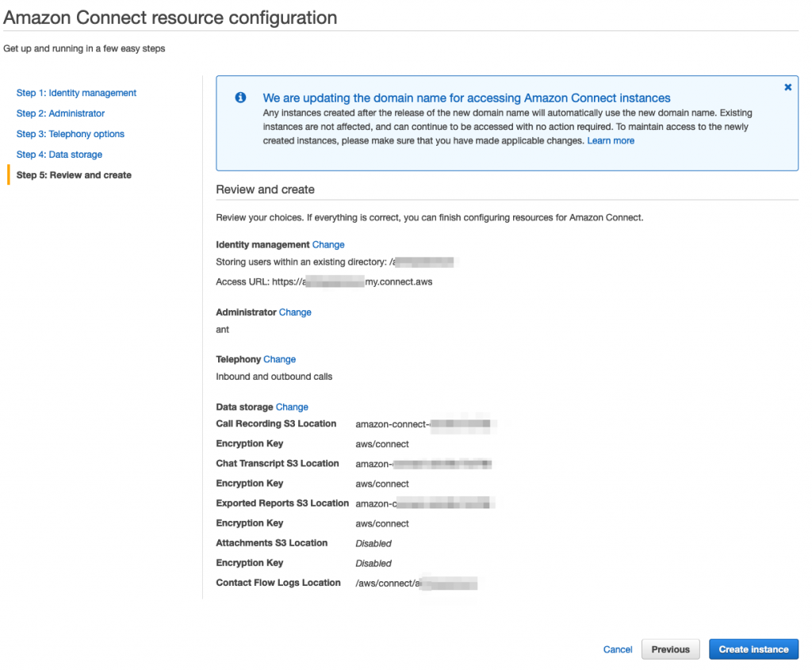Image resolution: width=812 pixels, height=670 pixels.
Task: Navigate to Step 3: Telephony options
Action: [x=70, y=134]
